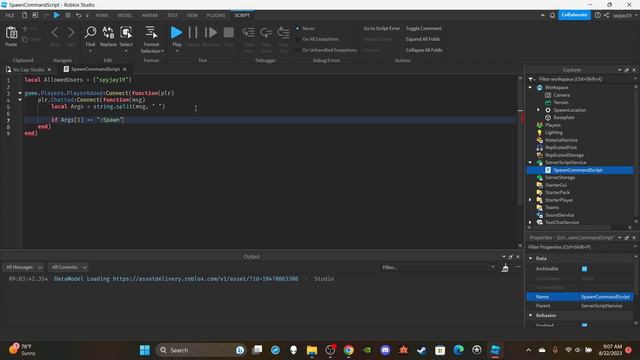Select On All Exceptions option
This screenshot has width=640, height=360.
tap(317, 39)
